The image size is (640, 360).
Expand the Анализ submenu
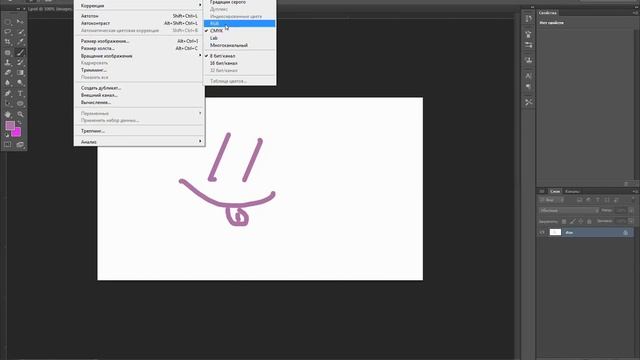pyautogui.click(x=139, y=142)
